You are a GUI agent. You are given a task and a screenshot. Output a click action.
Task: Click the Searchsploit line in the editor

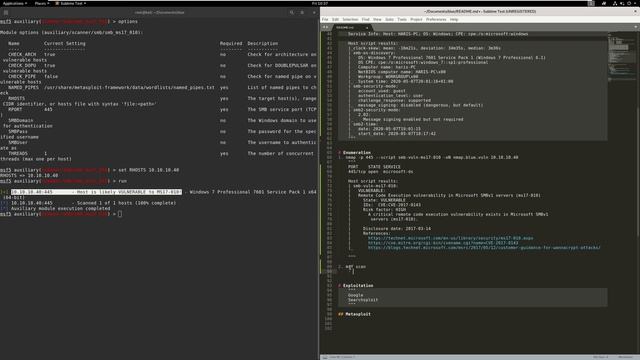(x=363, y=300)
